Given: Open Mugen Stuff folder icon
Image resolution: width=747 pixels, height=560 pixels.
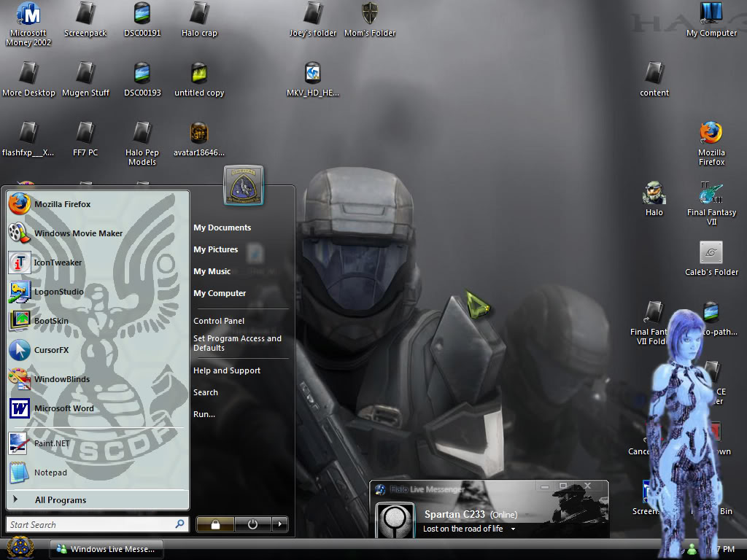Looking at the screenshot, I should (85, 79).
